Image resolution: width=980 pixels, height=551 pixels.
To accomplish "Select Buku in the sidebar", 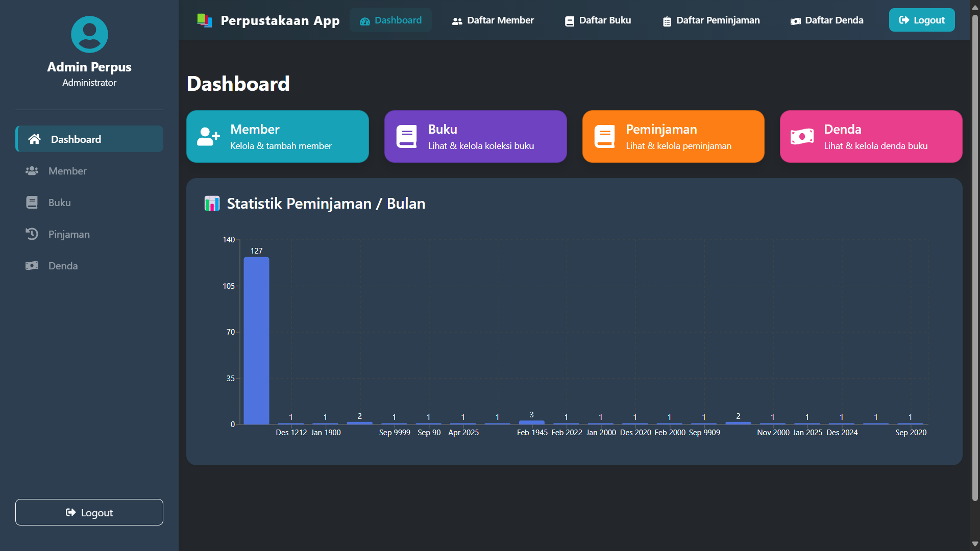I will click(59, 203).
